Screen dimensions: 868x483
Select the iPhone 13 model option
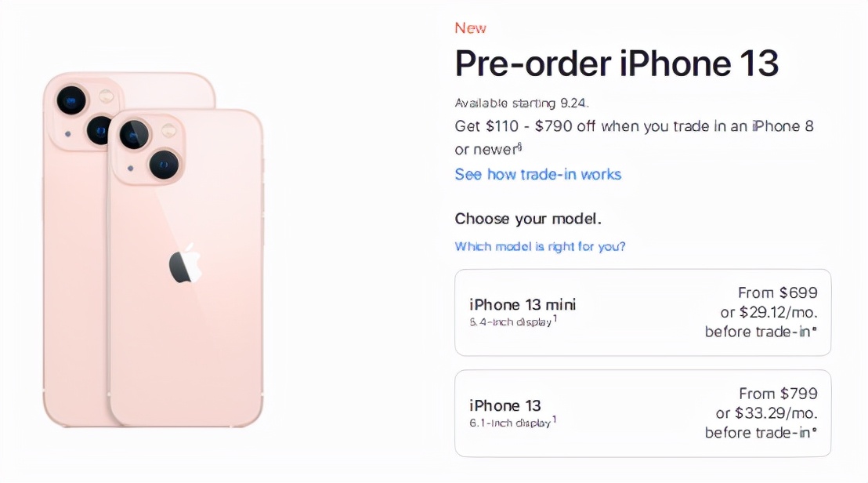(x=642, y=413)
